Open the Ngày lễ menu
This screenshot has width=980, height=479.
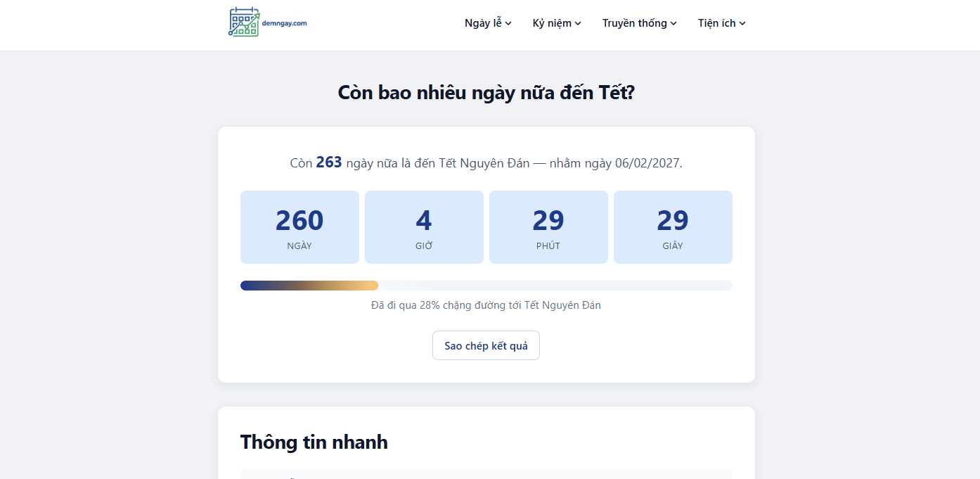pyautogui.click(x=488, y=23)
